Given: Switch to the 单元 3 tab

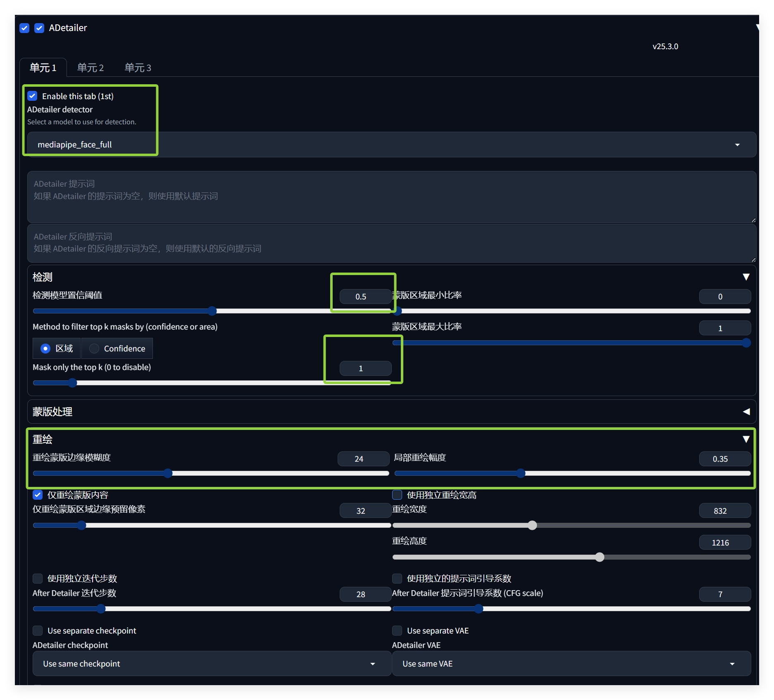Looking at the screenshot, I should click(138, 68).
